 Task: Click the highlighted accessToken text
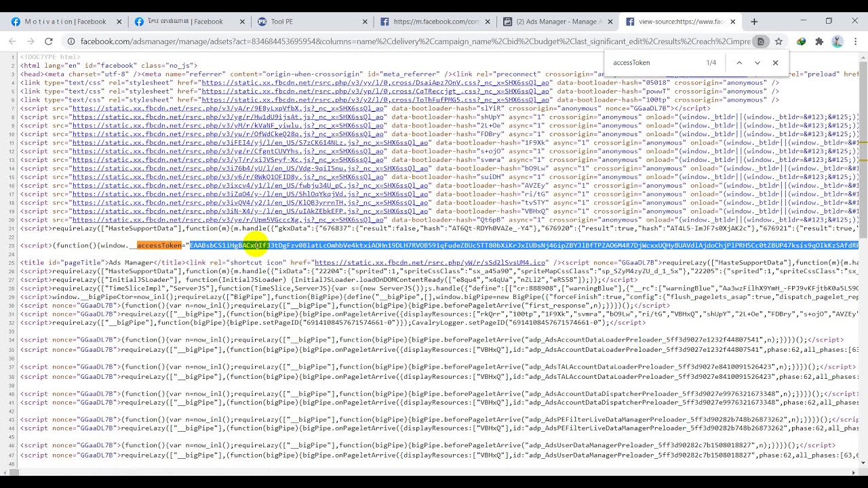click(x=159, y=245)
